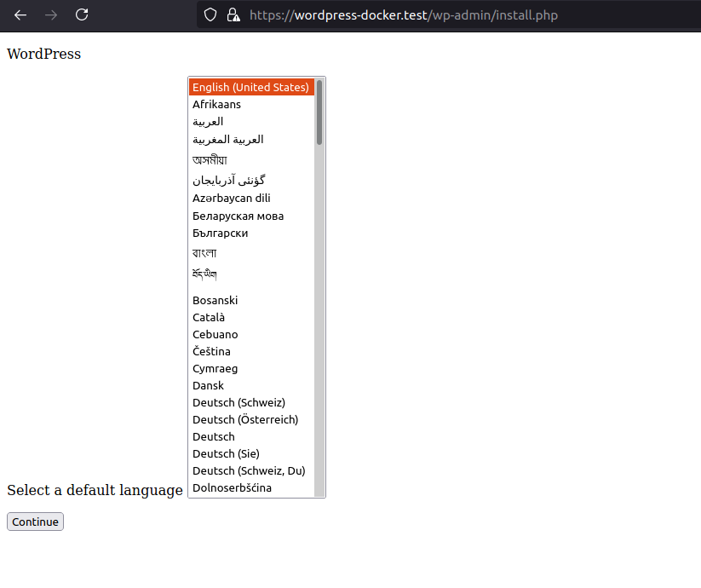Choose Azərbaycan dili in the list
Viewport: 701px width, 588px height.
pyautogui.click(x=252, y=198)
